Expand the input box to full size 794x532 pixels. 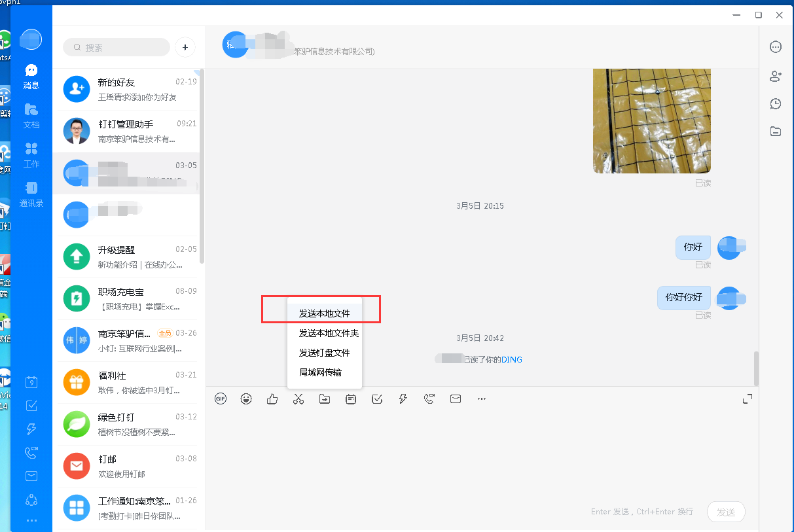click(x=747, y=399)
